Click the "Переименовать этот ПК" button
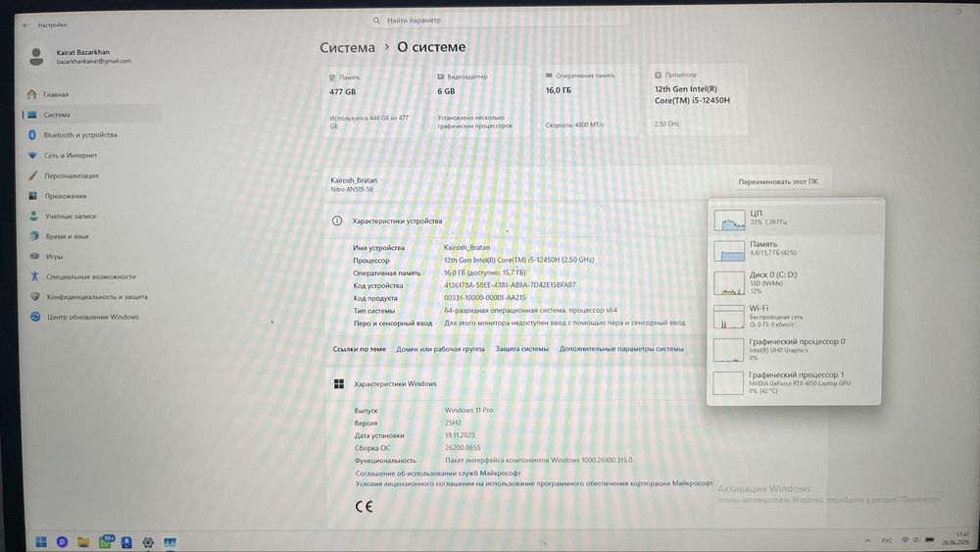980x552 pixels. click(778, 181)
